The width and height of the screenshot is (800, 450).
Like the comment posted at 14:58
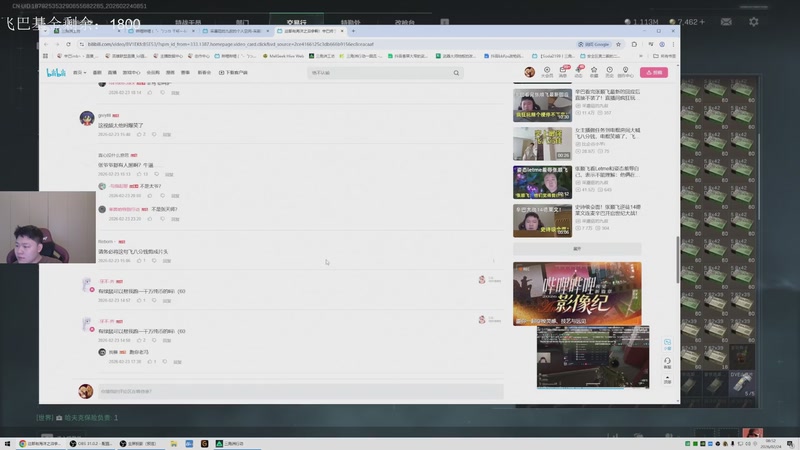click(x=140, y=340)
